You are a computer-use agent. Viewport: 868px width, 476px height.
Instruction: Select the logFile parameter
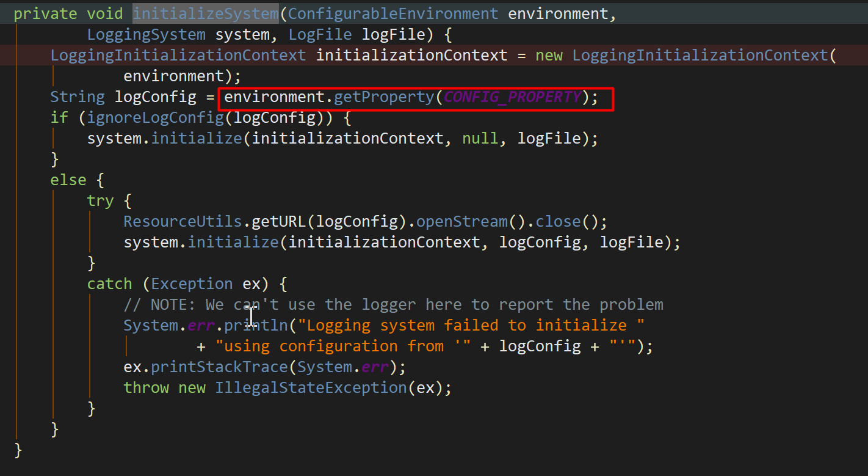point(393,34)
